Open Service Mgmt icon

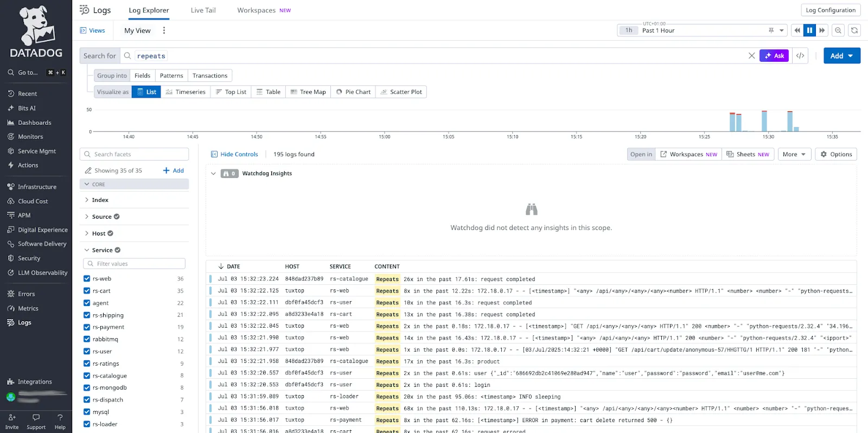(x=11, y=151)
